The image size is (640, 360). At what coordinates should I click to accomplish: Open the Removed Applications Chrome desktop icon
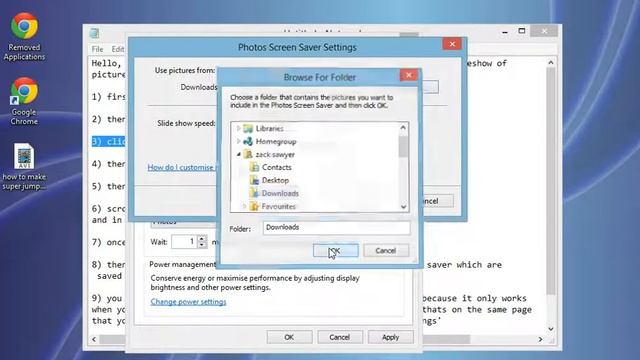[x=24, y=36]
